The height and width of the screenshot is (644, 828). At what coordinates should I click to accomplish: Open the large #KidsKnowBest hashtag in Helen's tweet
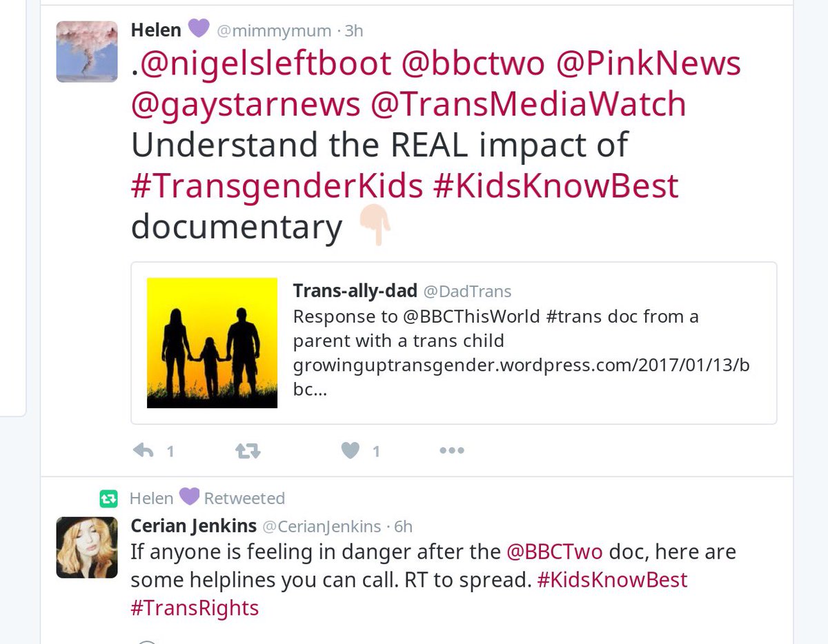(x=556, y=185)
